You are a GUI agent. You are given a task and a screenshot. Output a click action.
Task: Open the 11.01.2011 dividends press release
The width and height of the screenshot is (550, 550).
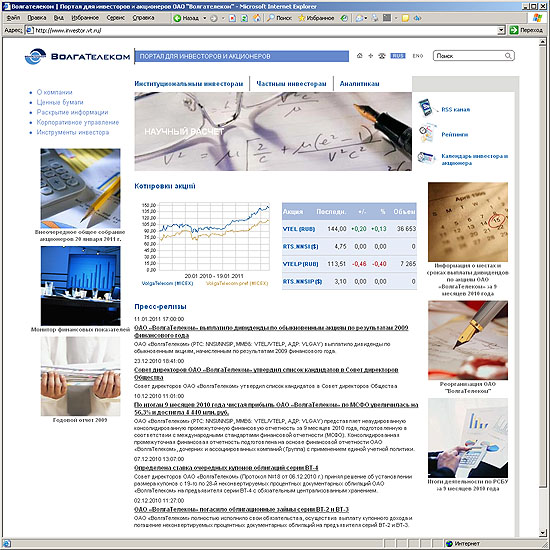(271, 331)
